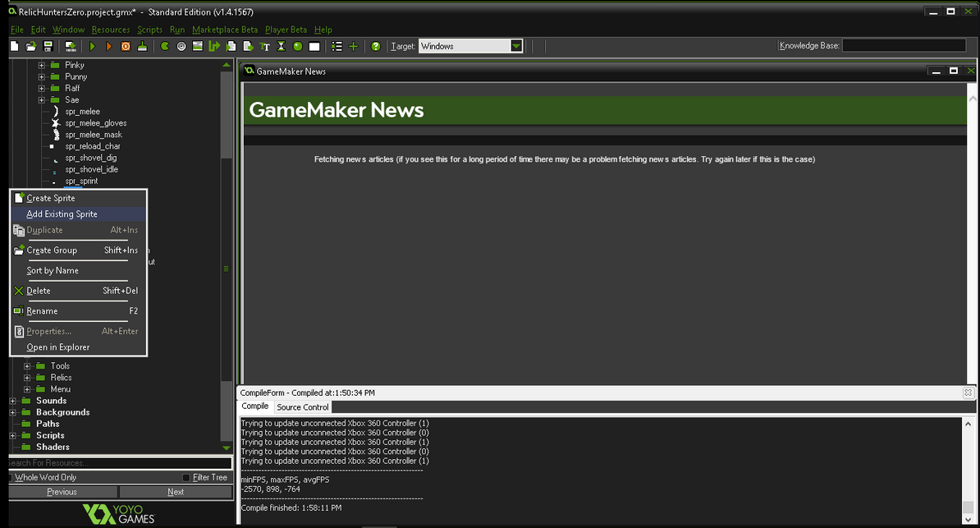
Task: Open the Resources menu
Action: [x=111, y=30]
